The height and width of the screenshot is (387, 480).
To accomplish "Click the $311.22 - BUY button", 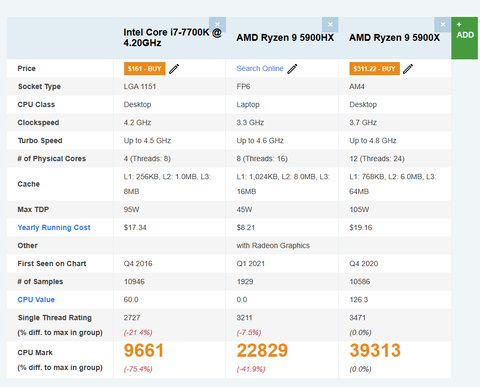I will [374, 69].
